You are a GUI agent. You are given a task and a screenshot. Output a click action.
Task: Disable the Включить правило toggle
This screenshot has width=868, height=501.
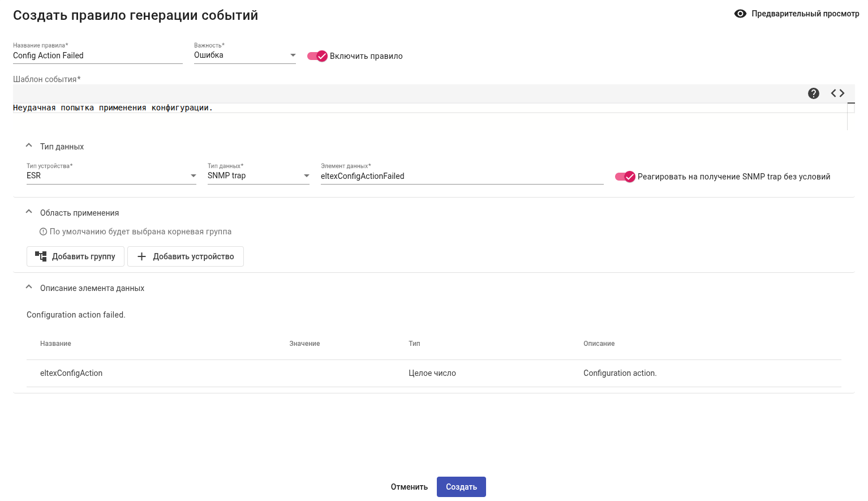[x=317, y=56]
